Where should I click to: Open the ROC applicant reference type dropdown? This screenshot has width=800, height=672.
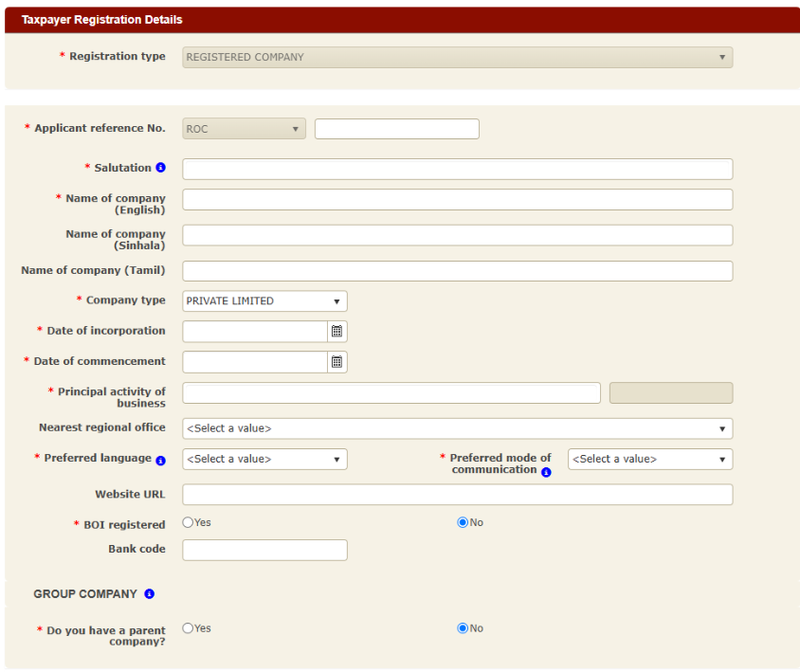point(244,129)
